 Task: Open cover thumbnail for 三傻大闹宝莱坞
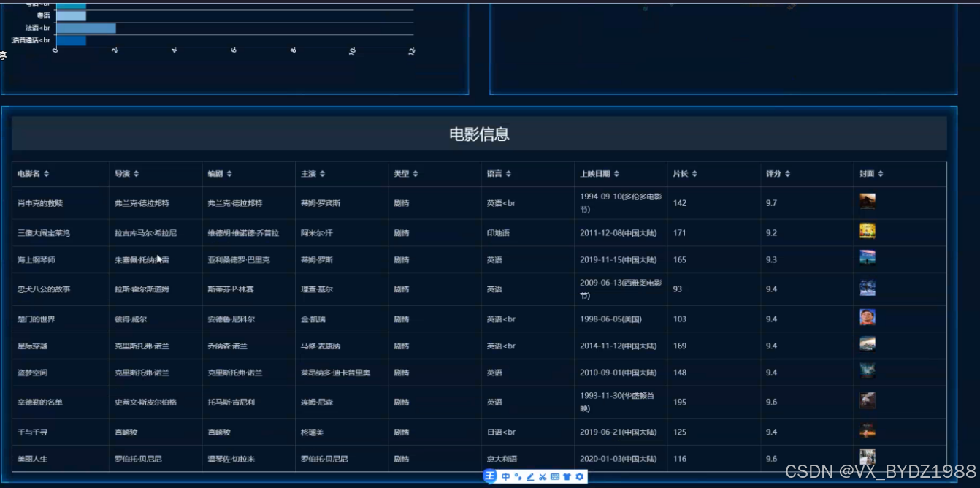[867, 231]
